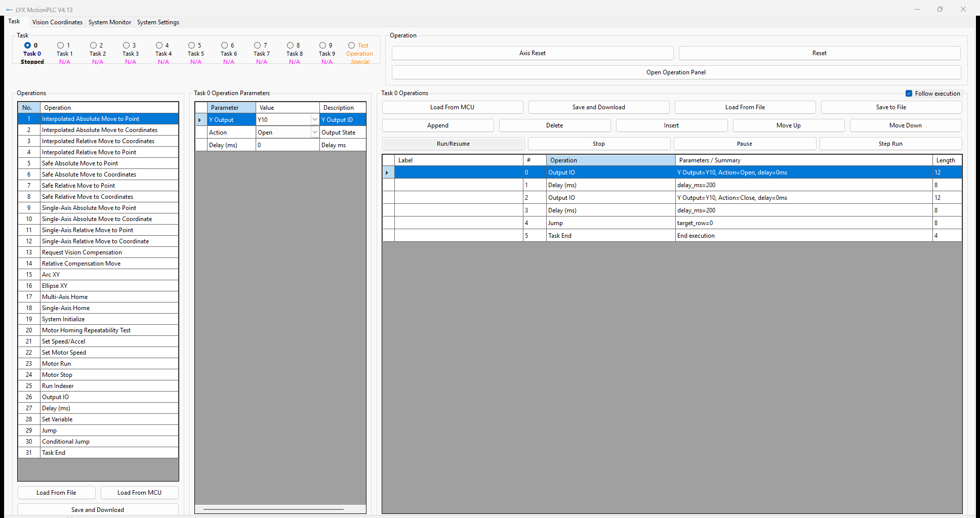980x518 pixels.
Task: Pause task execution
Action: coord(745,144)
